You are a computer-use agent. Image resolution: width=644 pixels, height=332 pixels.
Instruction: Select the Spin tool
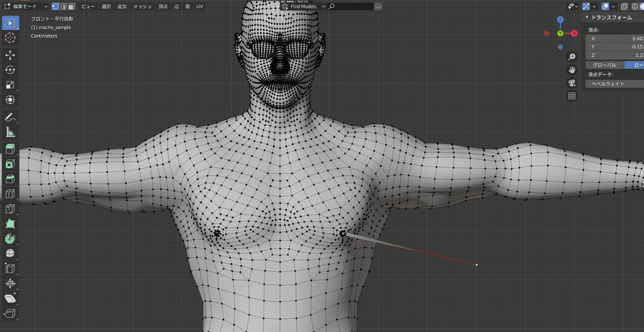(10, 239)
